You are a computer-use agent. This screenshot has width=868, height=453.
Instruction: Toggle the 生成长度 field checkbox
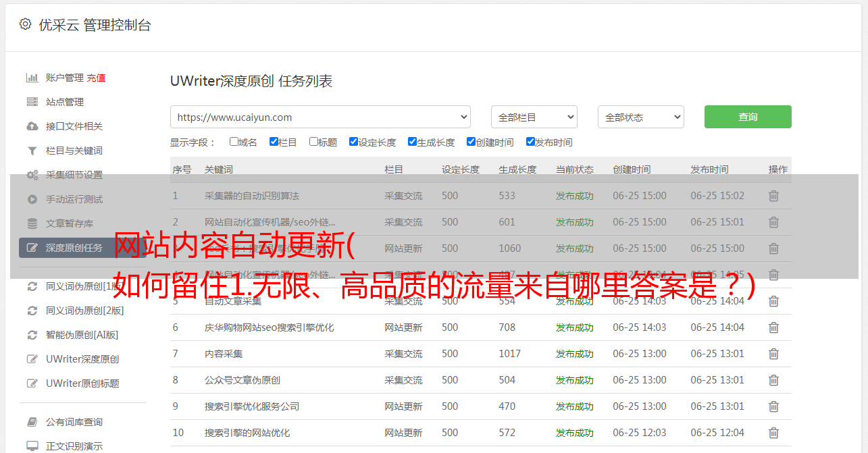(x=412, y=142)
